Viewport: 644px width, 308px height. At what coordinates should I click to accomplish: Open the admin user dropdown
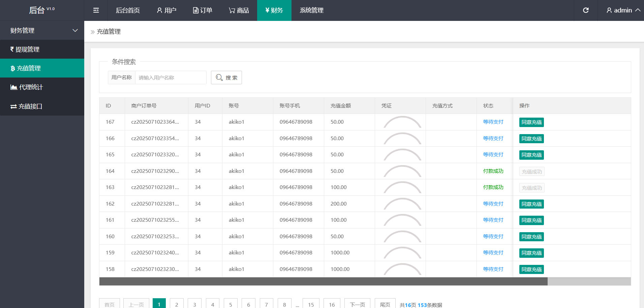coord(623,10)
